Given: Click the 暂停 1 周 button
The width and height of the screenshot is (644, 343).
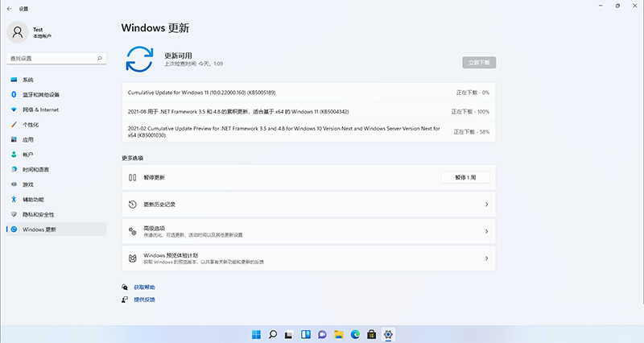Looking at the screenshot, I should tap(465, 177).
